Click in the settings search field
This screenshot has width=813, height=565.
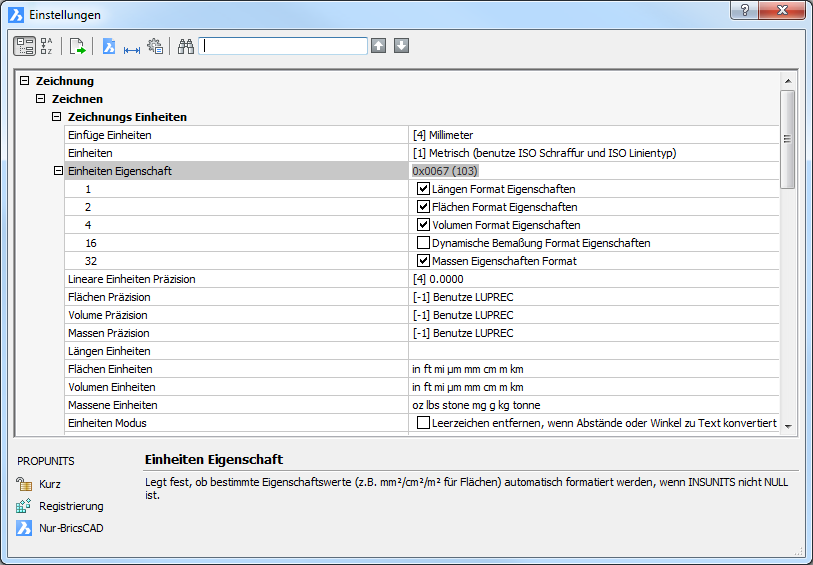tap(283, 46)
